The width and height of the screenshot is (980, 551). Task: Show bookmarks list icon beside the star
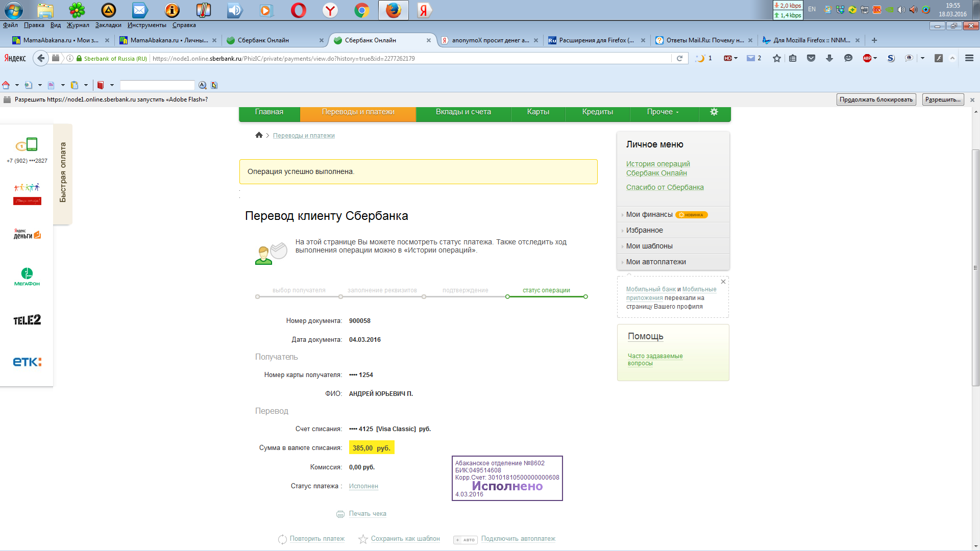click(793, 58)
